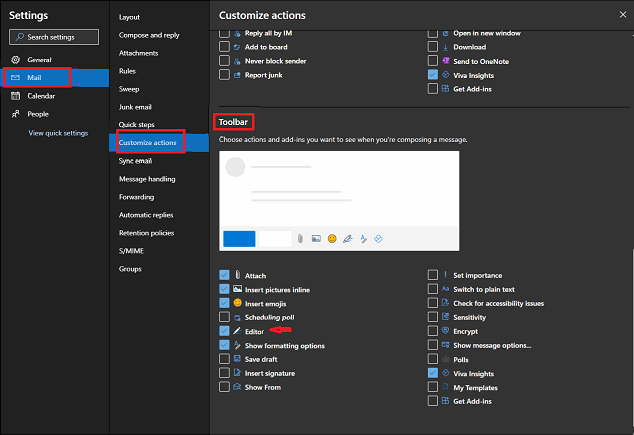Viewport: 634px width, 435px height.
Task: Uncheck the Attach checkbox
Action: [224, 275]
